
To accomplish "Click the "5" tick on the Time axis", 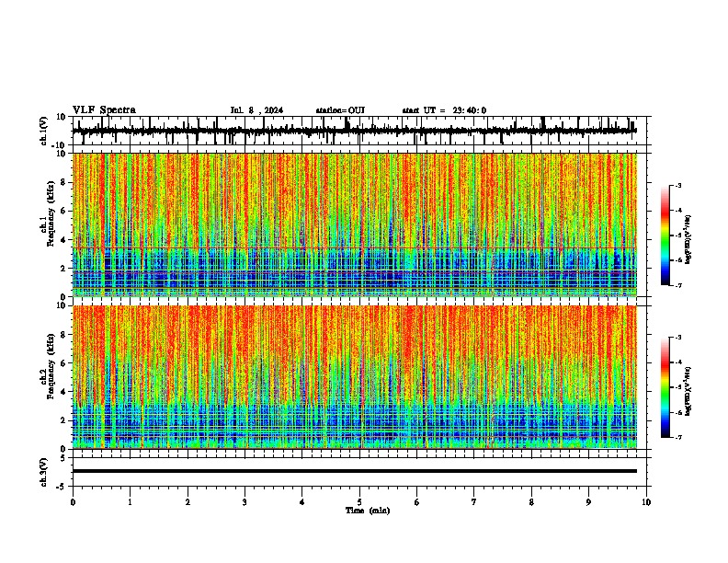I will pyautogui.click(x=359, y=502).
